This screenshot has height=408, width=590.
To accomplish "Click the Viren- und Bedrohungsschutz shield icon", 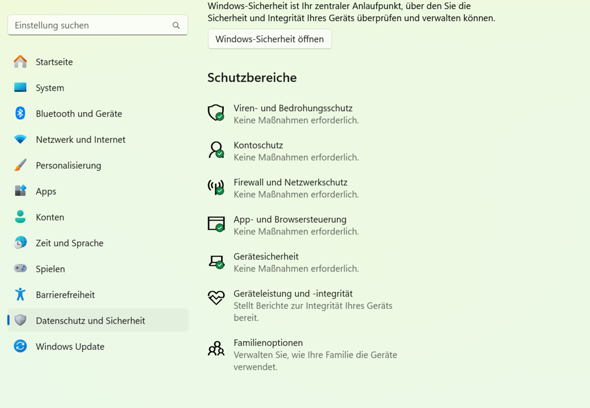I will 216,113.
